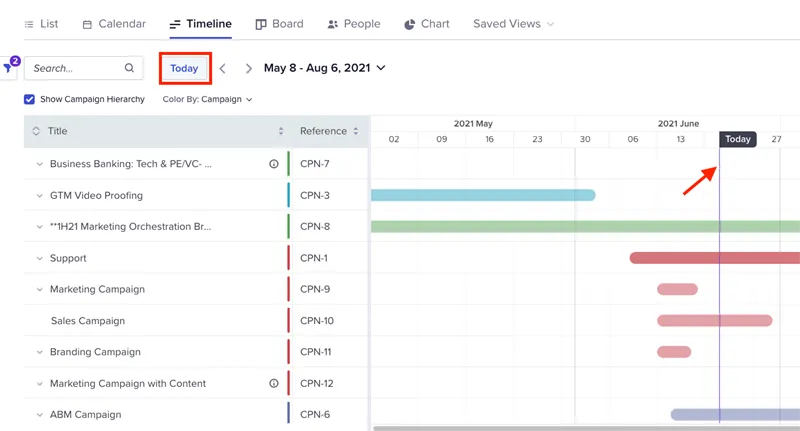Open Branding Campaign title
800x431 pixels.
pyautogui.click(x=95, y=352)
